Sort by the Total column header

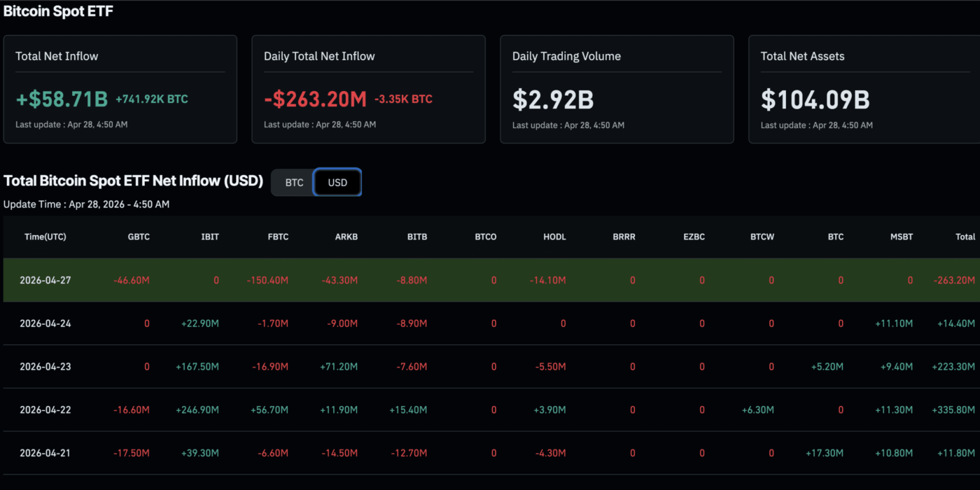tap(965, 237)
